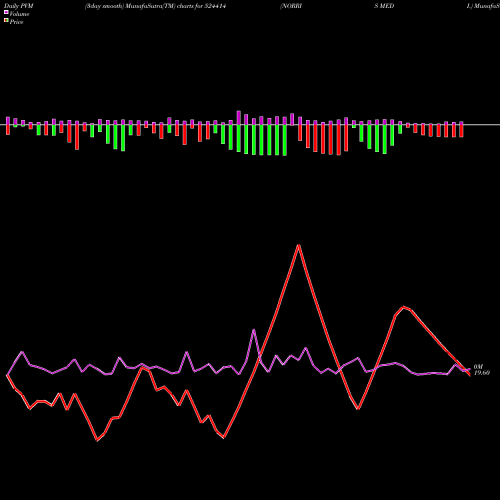Viewport: 500px width, 500px height.
Task: Click the Price legend color swatch
Action: 6,21
